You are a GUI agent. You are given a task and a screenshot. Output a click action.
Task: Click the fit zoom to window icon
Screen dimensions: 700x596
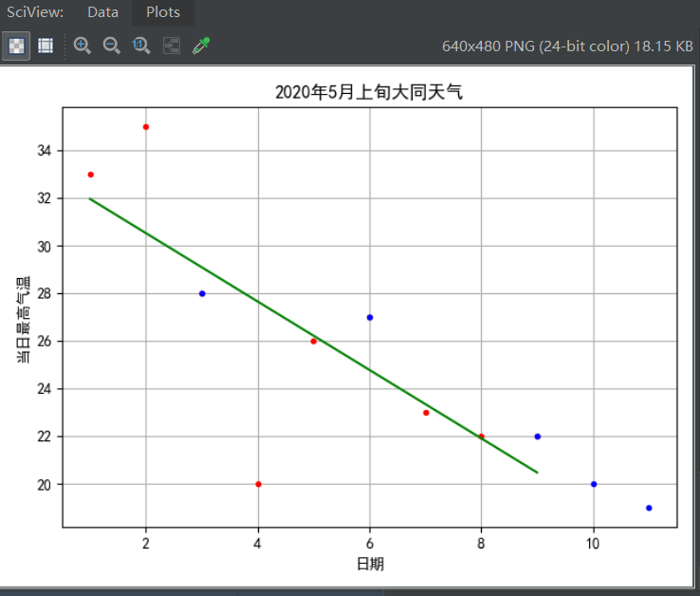[172, 46]
